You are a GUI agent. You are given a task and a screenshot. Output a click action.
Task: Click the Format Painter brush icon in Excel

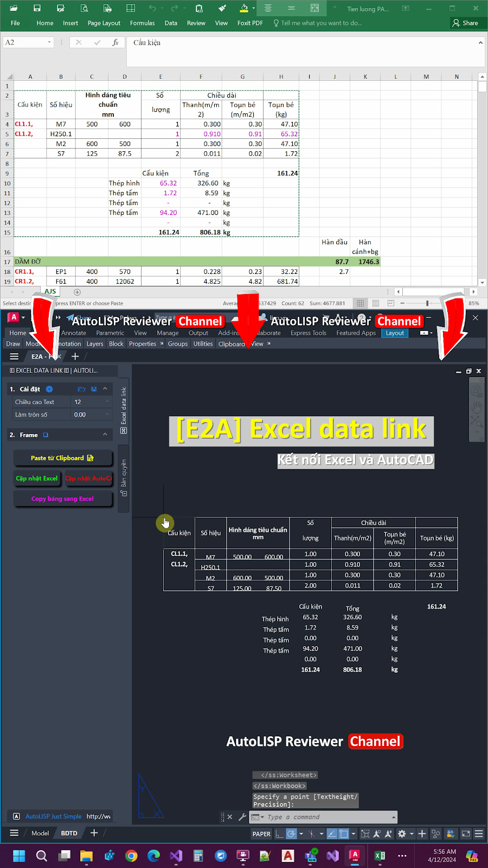222,8
